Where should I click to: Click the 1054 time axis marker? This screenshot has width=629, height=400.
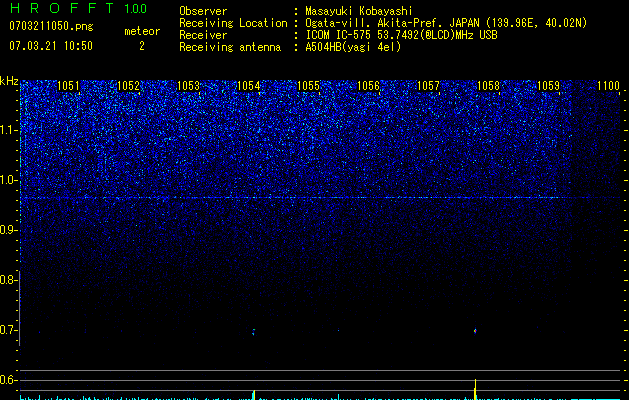click(248, 86)
